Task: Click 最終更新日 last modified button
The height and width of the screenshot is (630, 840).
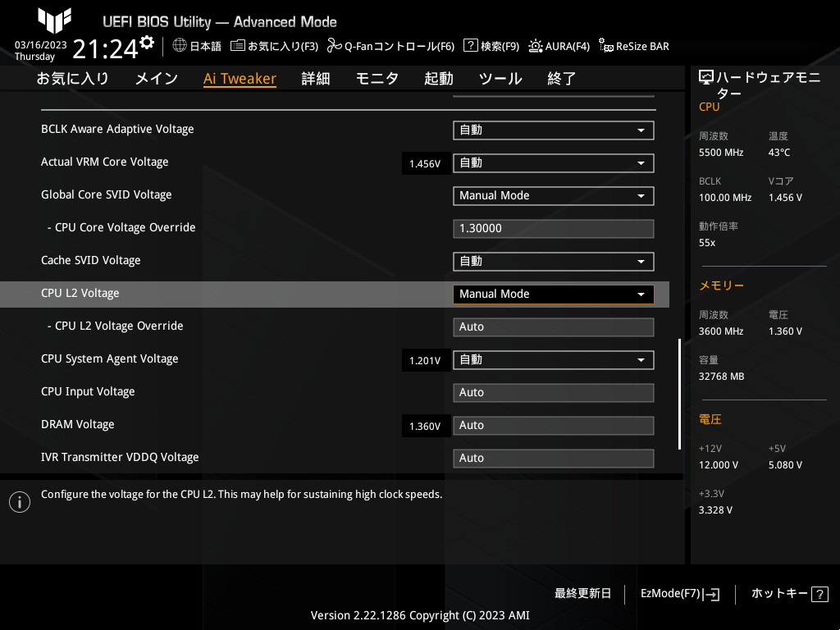Action: click(582, 594)
